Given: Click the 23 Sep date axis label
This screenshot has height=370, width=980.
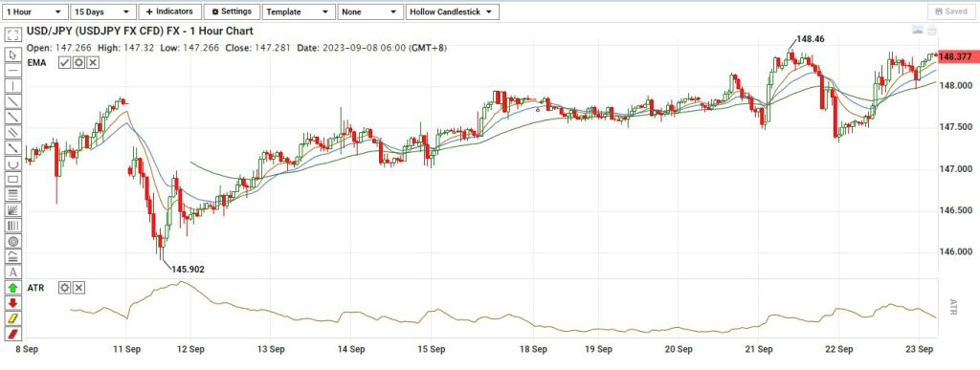Looking at the screenshot, I should pyautogui.click(x=921, y=349).
